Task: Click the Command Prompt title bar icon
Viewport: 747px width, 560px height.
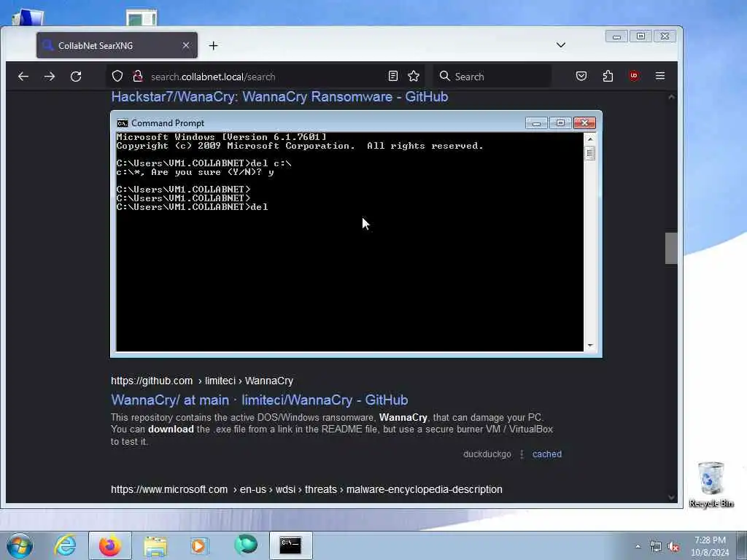Action: coord(123,123)
